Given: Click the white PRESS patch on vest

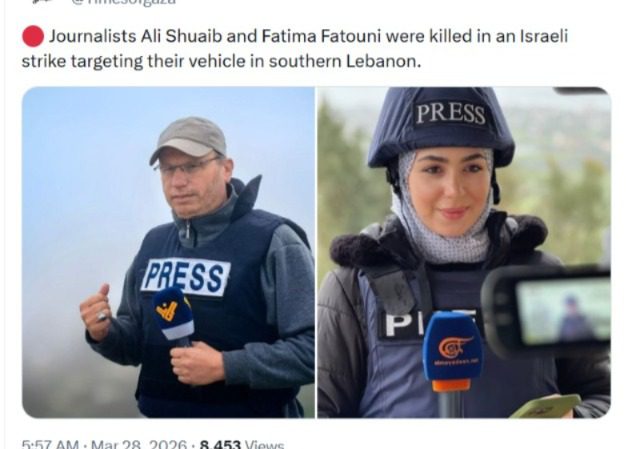Looking at the screenshot, I should tap(186, 277).
